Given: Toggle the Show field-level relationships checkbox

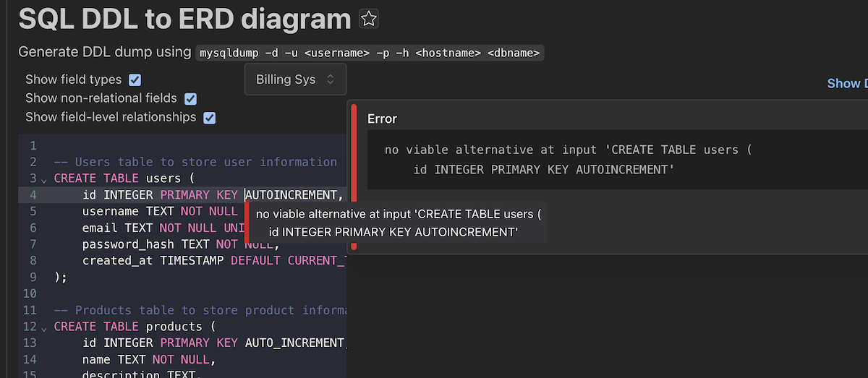Looking at the screenshot, I should pyautogui.click(x=210, y=117).
